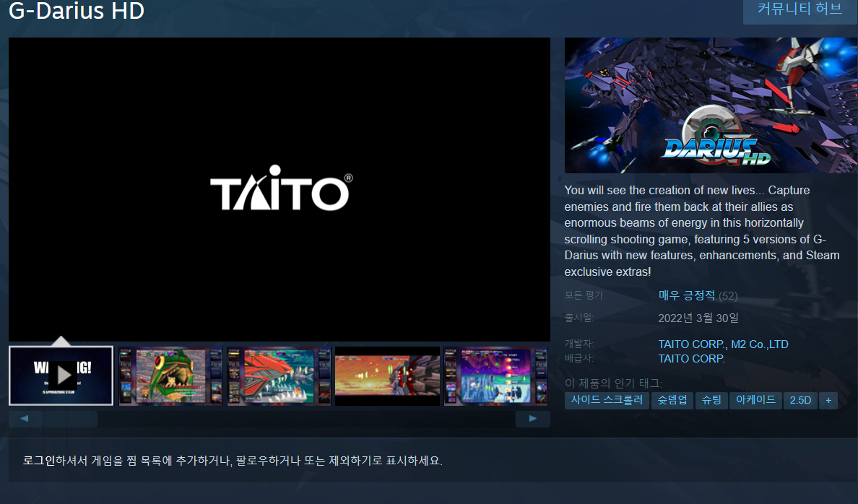Click the right arrow of thumbnail strip
The width and height of the screenshot is (858, 504).
click(533, 419)
